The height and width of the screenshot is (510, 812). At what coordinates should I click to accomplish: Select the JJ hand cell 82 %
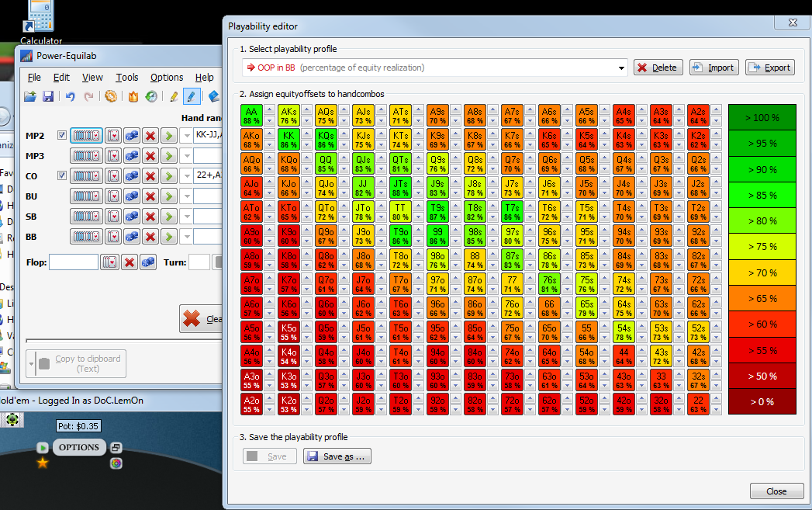click(363, 188)
